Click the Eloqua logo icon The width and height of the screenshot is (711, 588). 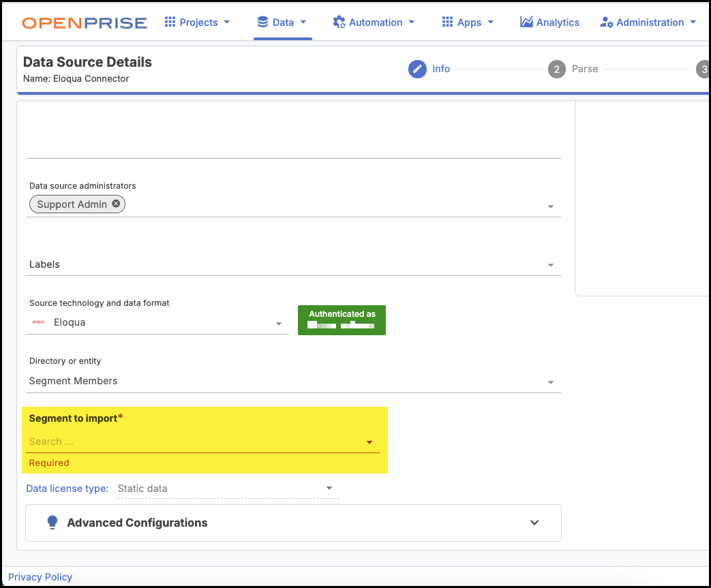click(x=38, y=322)
